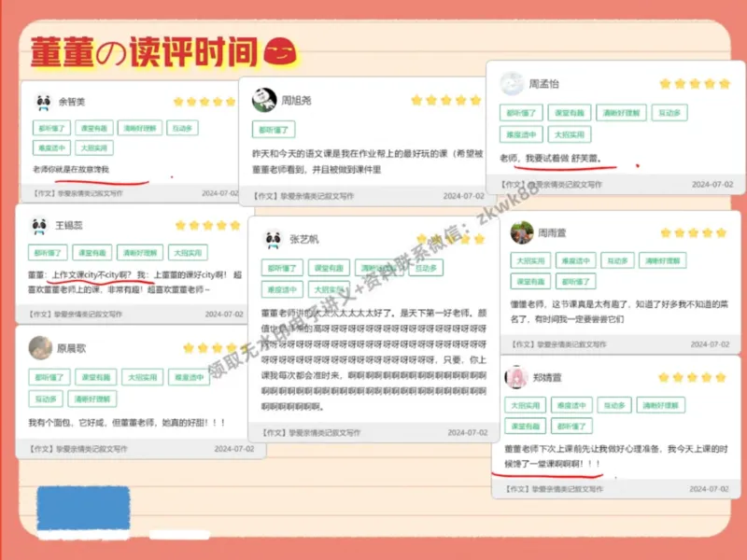Image resolution: width=747 pixels, height=560 pixels.
Task: Click the fifth star in 周旭尧's rating
Action: [x=475, y=100]
